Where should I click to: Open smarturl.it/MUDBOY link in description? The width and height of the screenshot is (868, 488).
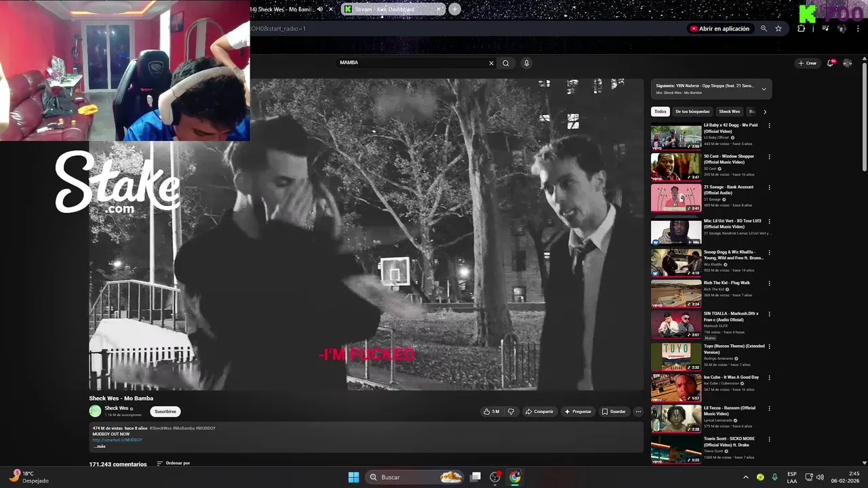pyautogui.click(x=117, y=440)
